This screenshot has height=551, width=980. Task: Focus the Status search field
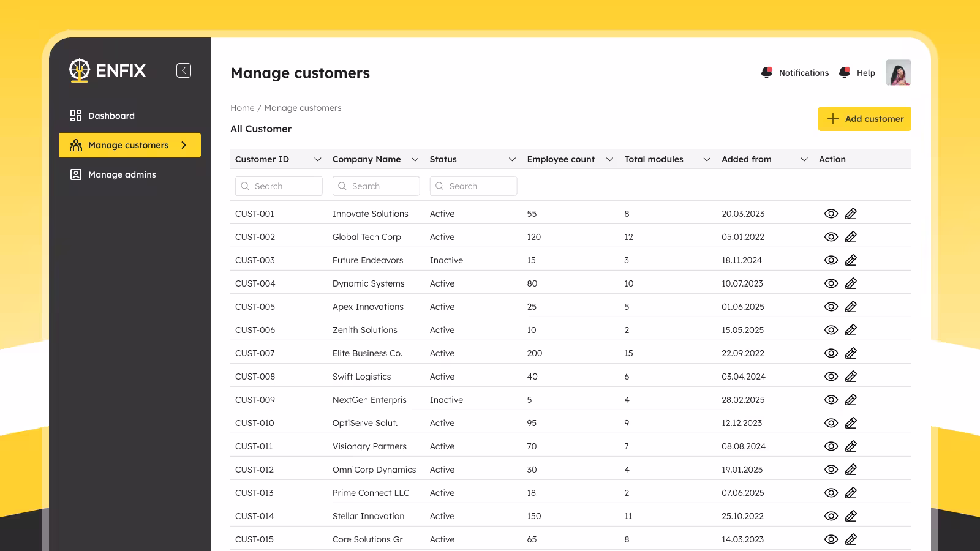pos(473,186)
